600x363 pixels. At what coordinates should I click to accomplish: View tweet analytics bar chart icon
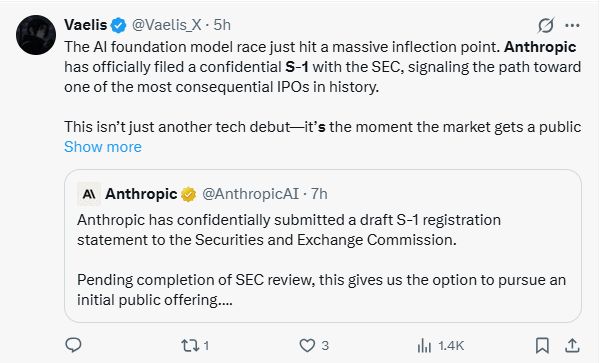click(x=424, y=345)
